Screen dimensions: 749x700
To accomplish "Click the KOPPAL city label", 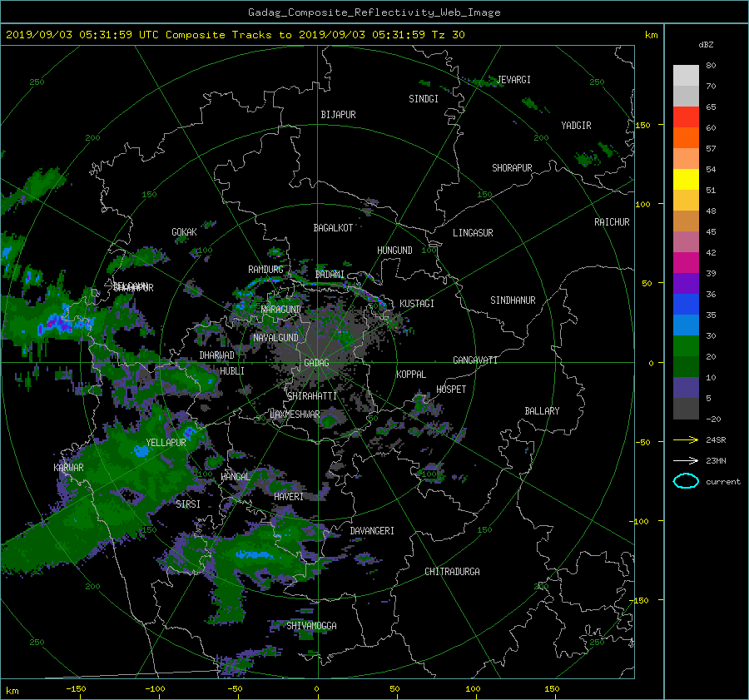I will point(411,375).
